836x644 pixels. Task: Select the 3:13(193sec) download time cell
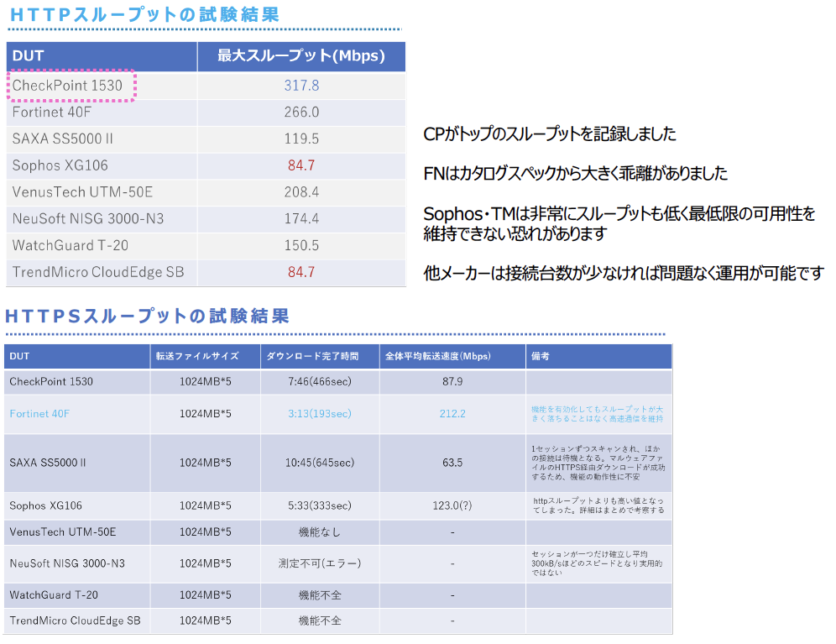(321, 414)
